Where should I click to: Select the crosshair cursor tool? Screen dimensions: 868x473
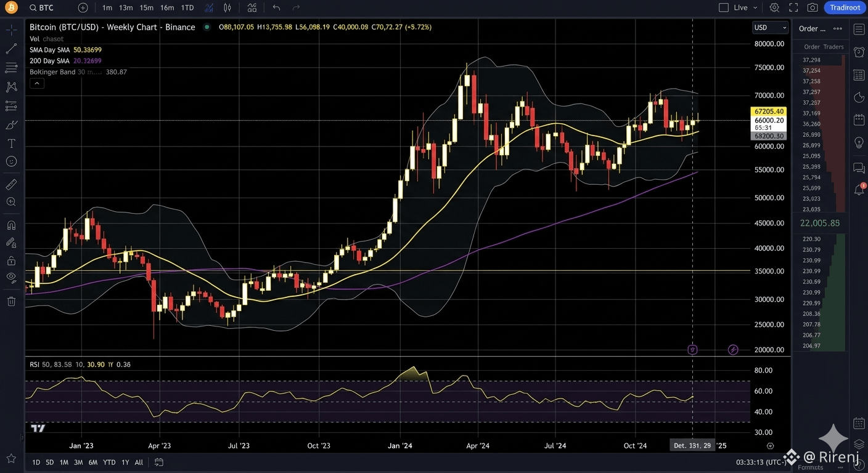(x=11, y=30)
